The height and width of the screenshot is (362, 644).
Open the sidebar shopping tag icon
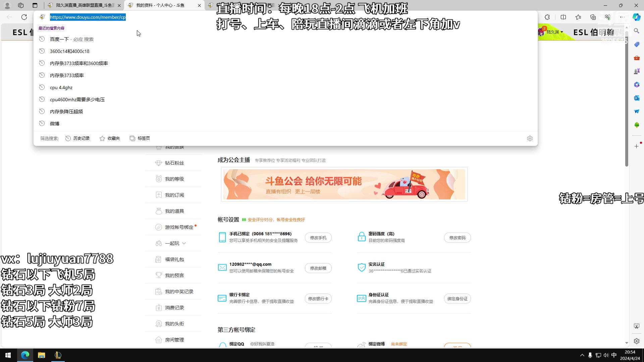tap(636, 44)
